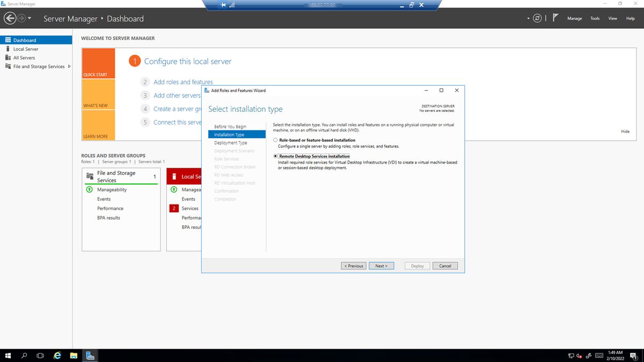Click the back navigation arrow in Server Manager
The image size is (644, 362).
(x=10, y=18)
